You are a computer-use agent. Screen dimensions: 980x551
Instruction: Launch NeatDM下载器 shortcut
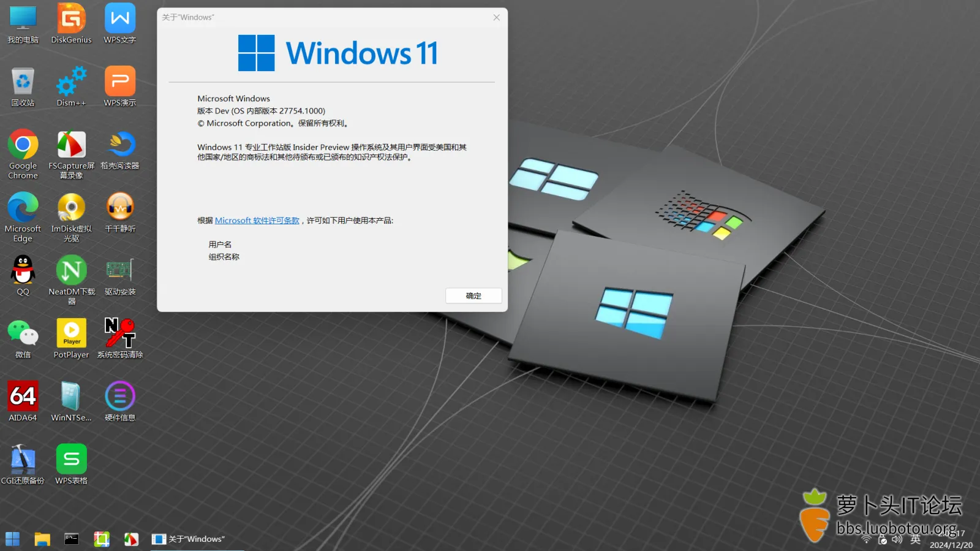(x=71, y=280)
